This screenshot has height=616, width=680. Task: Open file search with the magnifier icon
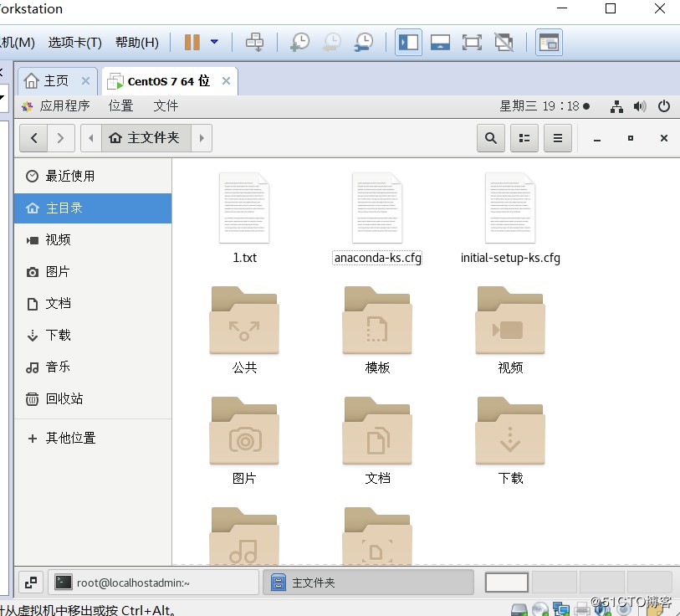coord(491,138)
